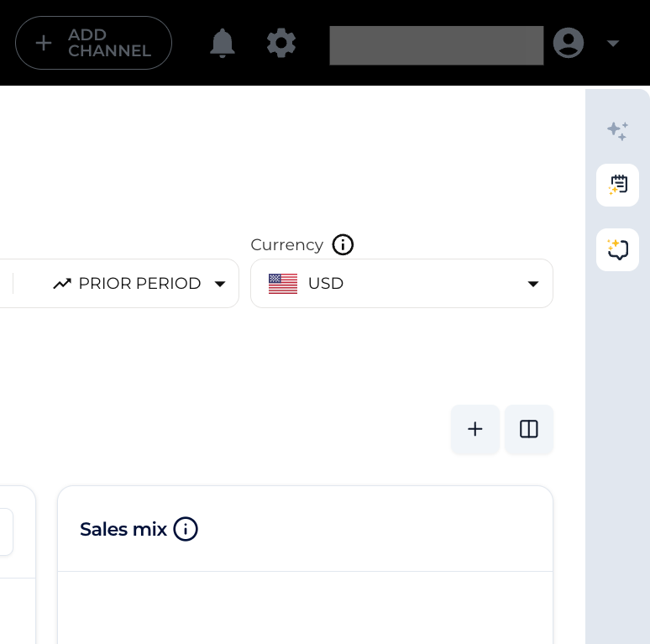Open the AI chat bubble icon
The height and width of the screenshot is (644, 650).
tap(617, 249)
